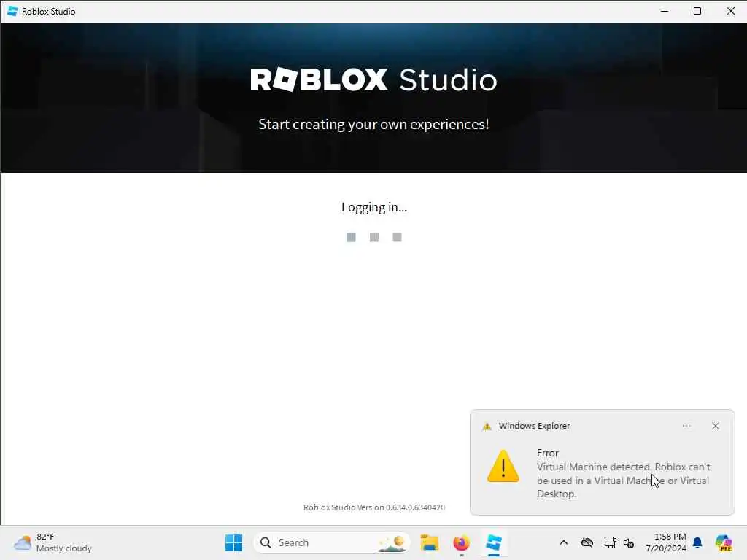Click 'Start creating your own experiences!' text
Image resolution: width=747 pixels, height=560 pixels.
tap(373, 124)
